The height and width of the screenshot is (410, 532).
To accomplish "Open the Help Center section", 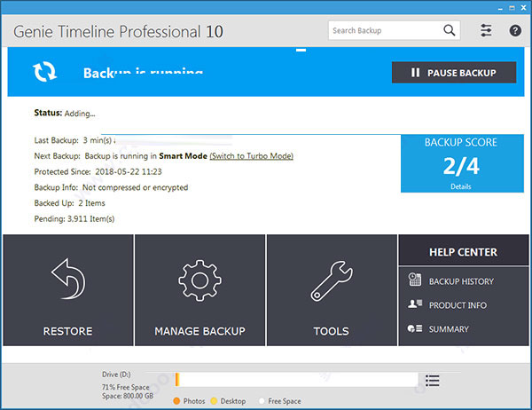I will (x=463, y=252).
